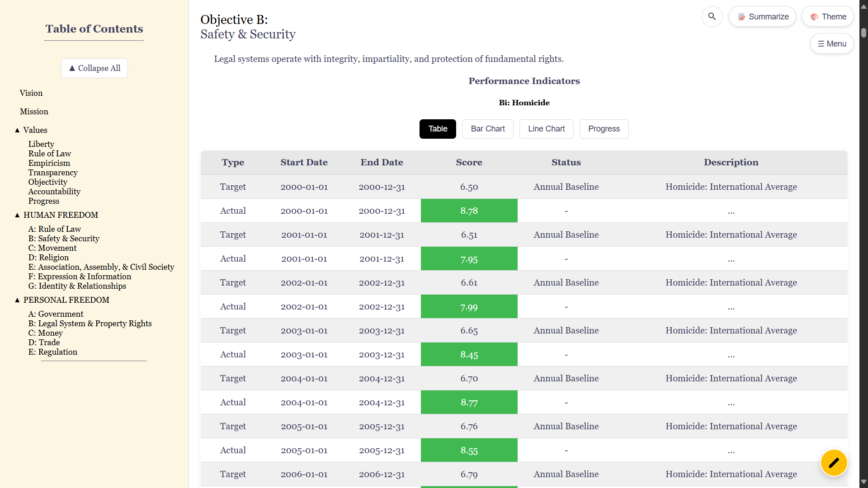The image size is (868, 488).
Task: Click the search magnifier icon
Action: (x=712, y=17)
